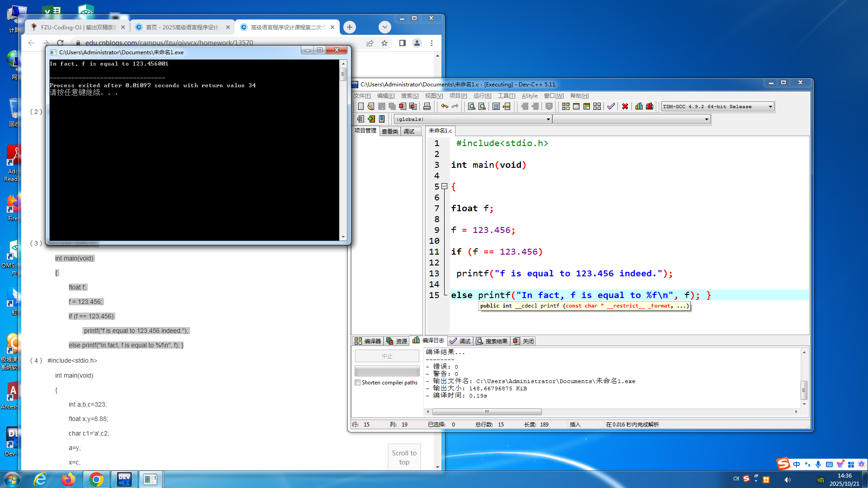
Task: Click the Chrome icon on the taskbar
Action: pyautogui.click(x=96, y=479)
